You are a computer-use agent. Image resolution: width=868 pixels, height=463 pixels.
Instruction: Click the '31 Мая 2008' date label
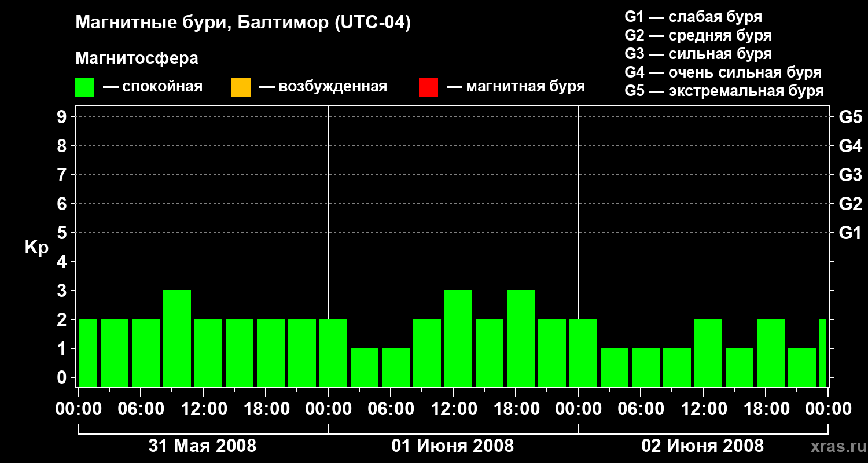(203, 446)
